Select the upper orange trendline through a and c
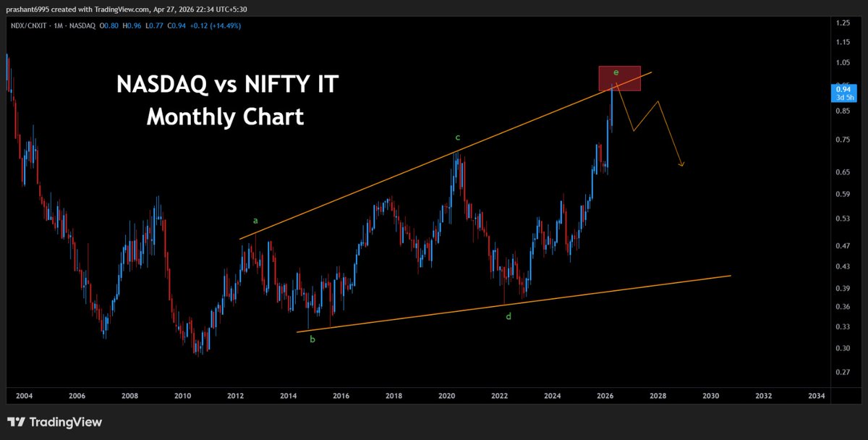This screenshot has width=868, height=440. (446, 155)
